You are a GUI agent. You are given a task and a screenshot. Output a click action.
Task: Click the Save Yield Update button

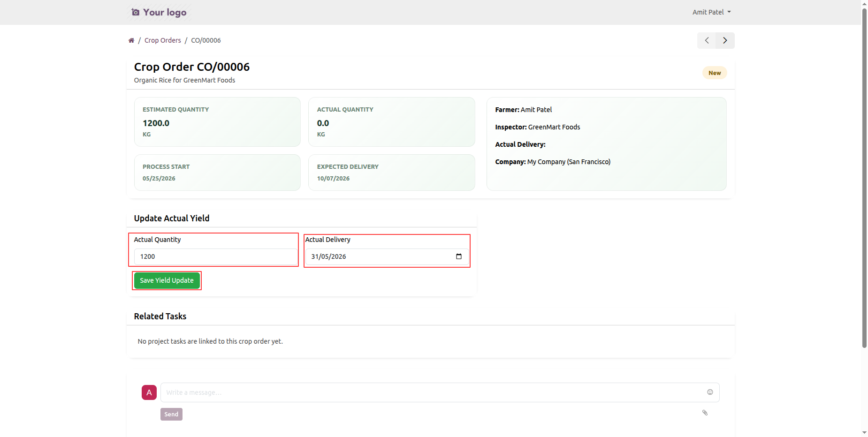(167, 280)
